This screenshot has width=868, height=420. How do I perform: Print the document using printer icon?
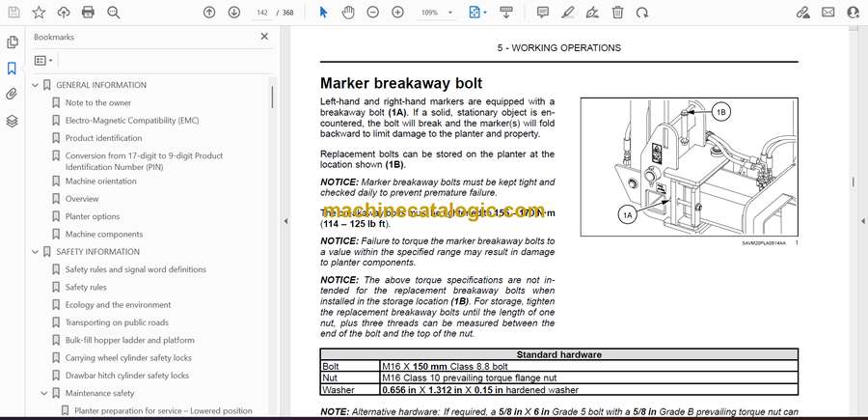(88, 13)
